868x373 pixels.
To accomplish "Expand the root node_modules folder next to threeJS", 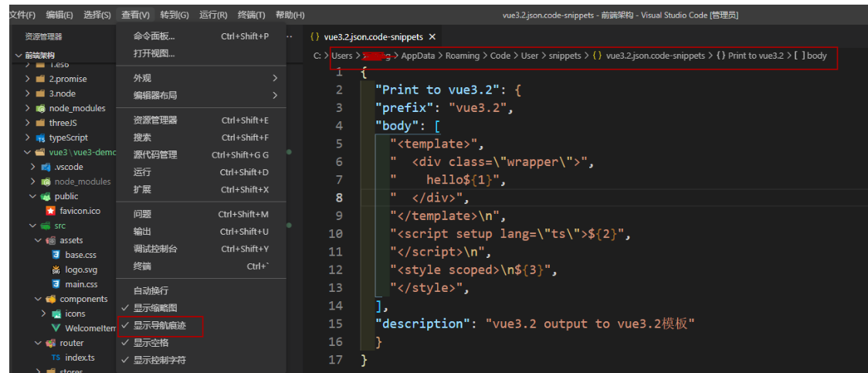I will [x=27, y=108].
